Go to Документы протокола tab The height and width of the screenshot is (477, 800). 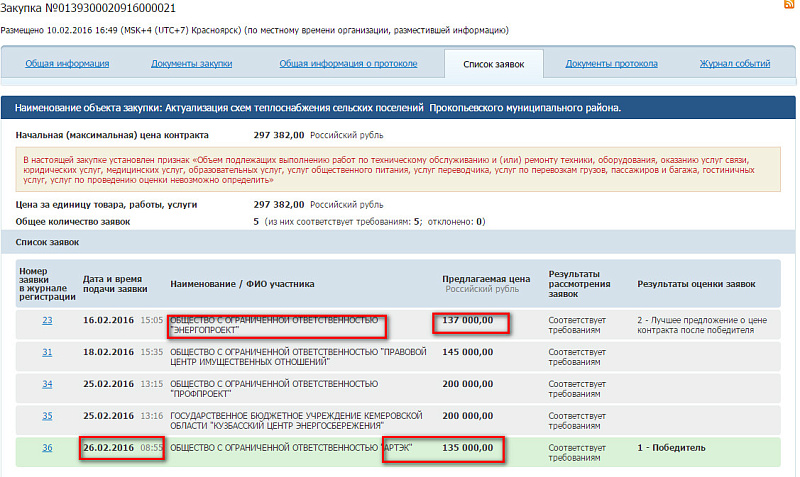tap(611, 64)
